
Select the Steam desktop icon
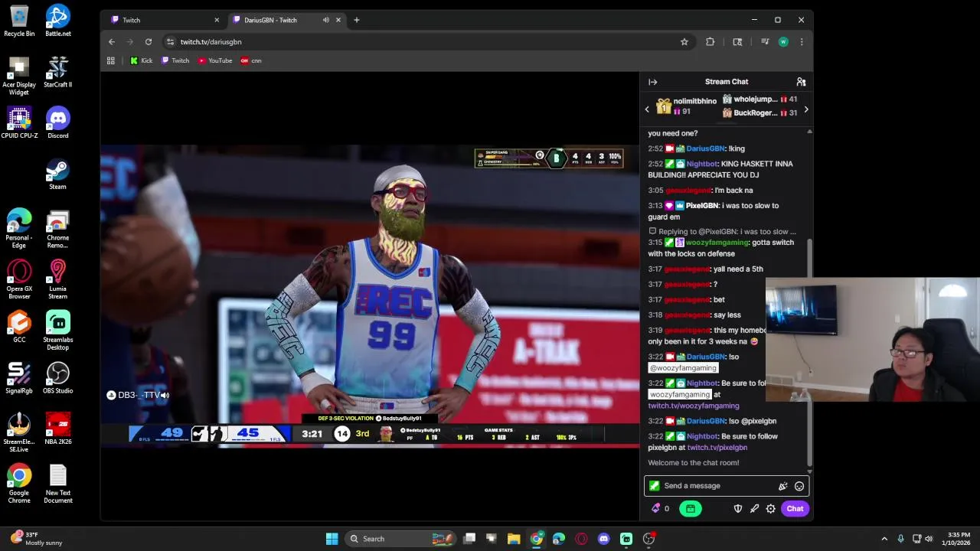[58, 174]
